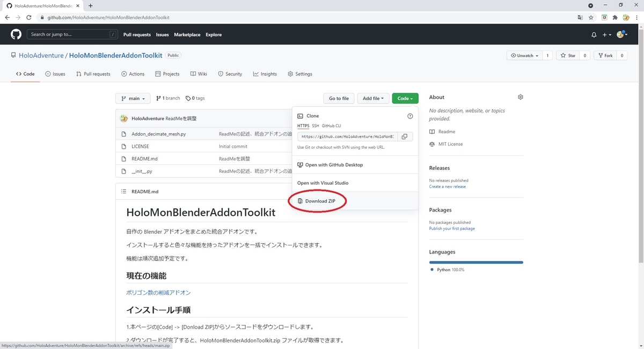The height and width of the screenshot is (349, 644).
Task: Open the plus create-new menu
Action: pyautogui.click(x=606, y=35)
